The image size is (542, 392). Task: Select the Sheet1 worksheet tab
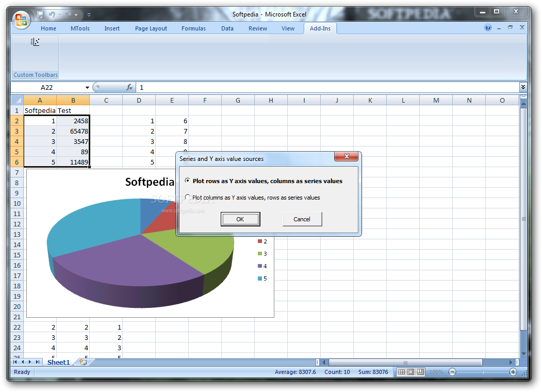click(x=58, y=362)
